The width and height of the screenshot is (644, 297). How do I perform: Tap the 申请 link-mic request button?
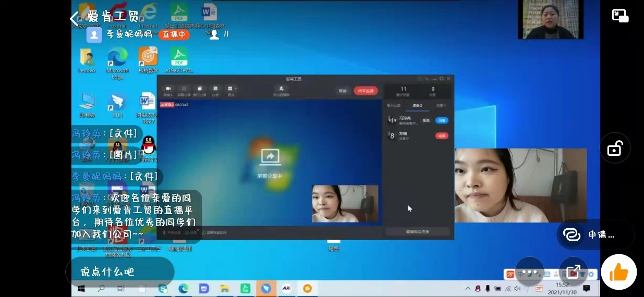point(594,235)
